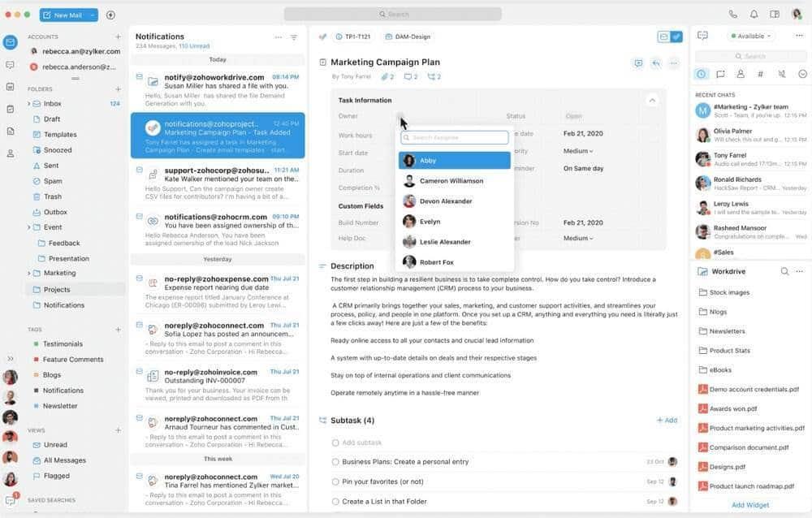This screenshot has height=518, width=812.
Task: Open the filter icon in Notifications list
Action: click(294, 37)
